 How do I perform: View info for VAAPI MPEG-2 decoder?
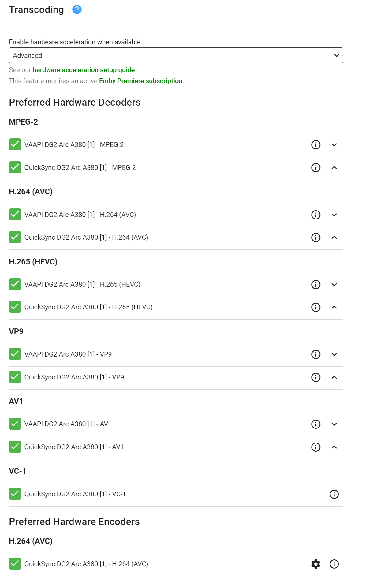point(315,145)
